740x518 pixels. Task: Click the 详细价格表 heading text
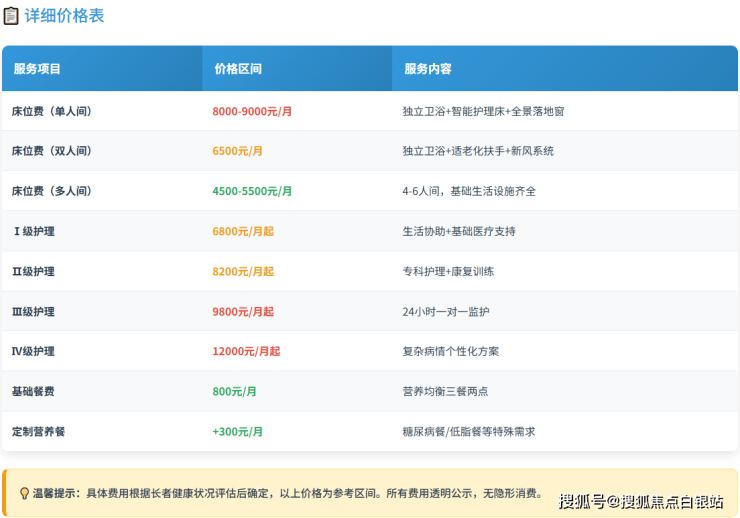(x=64, y=16)
